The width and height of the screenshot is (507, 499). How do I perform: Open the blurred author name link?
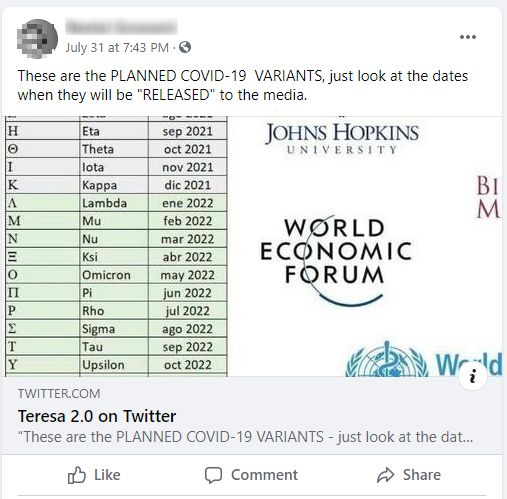coord(121,27)
